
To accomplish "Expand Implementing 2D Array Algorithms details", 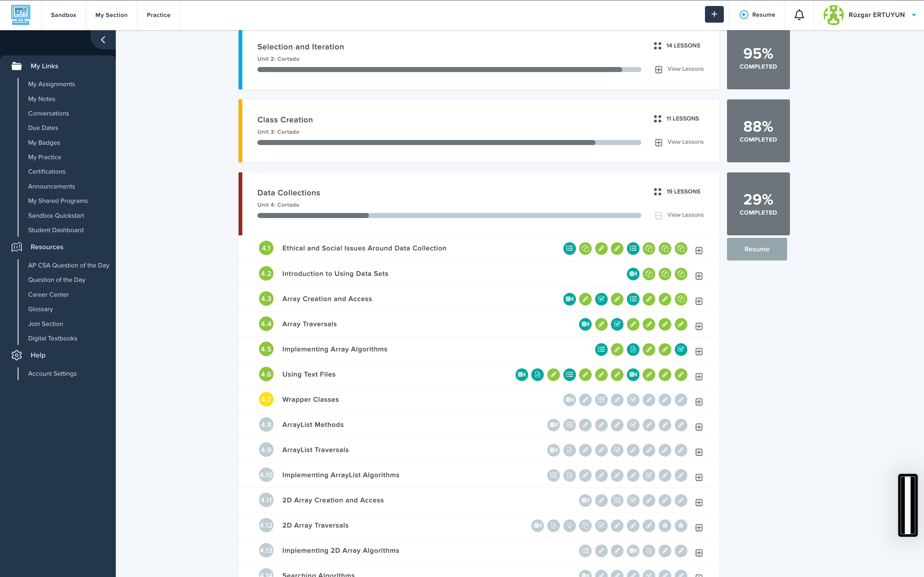I will click(699, 553).
